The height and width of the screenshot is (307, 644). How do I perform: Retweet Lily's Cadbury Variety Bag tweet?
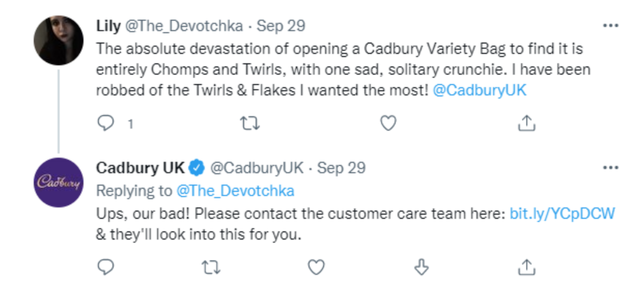pos(250,123)
